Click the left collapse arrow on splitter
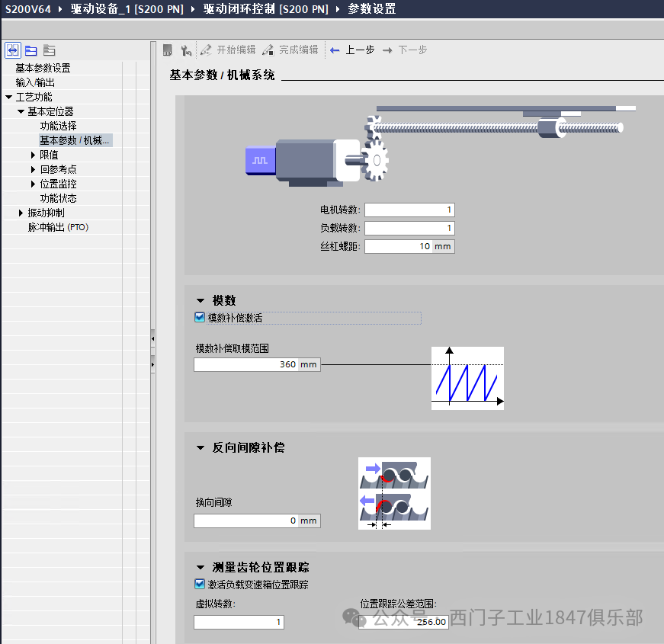664x644 pixels. click(153, 338)
